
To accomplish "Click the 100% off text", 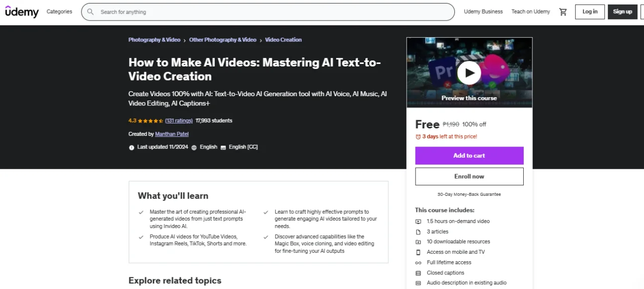I will pyautogui.click(x=474, y=124).
